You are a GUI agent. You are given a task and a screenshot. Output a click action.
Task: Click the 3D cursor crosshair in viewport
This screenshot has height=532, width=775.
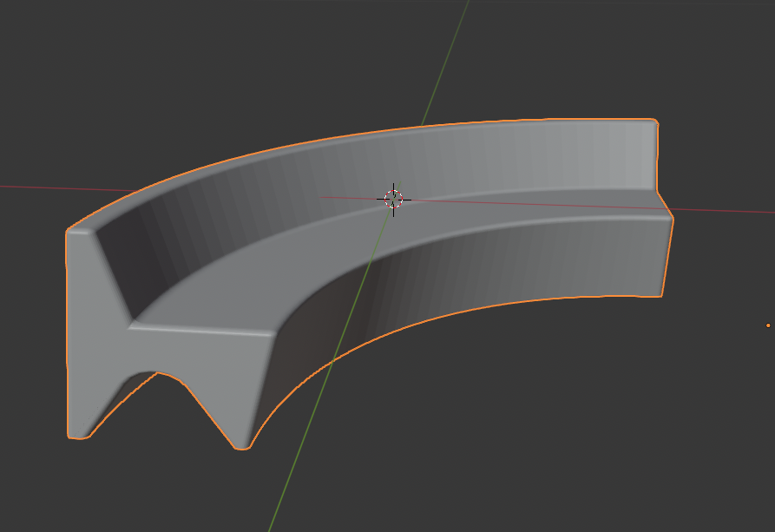tap(393, 200)
